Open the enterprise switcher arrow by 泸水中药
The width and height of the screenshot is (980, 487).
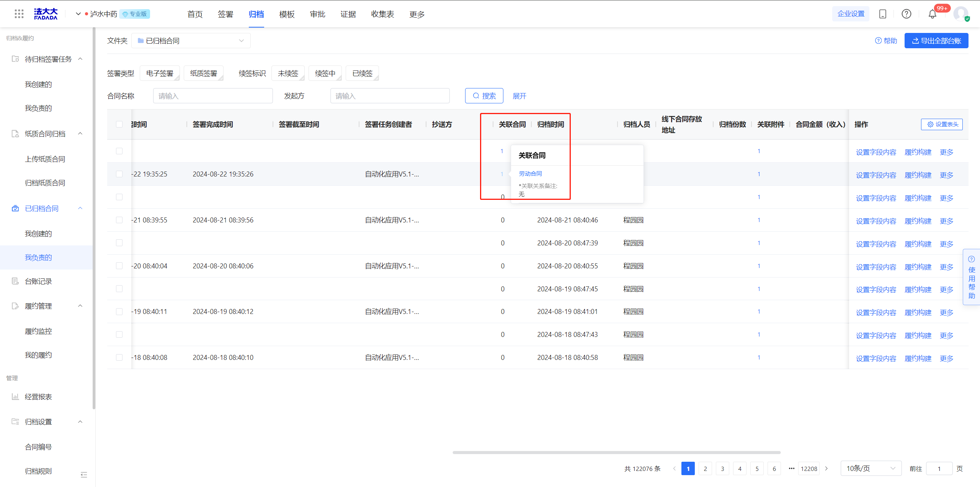(x=78, y=14)
